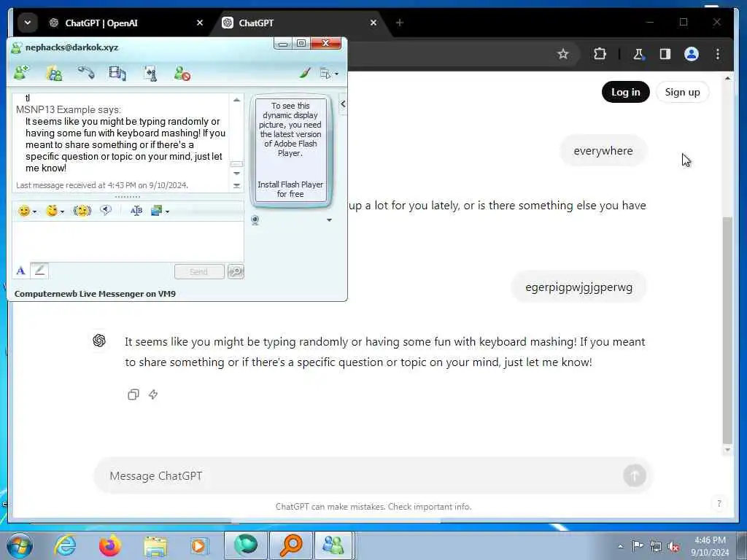Viewport: 747px width, 560px height.
Task: Open the display picture options dropdown arrow
Action: coord(329,220)
